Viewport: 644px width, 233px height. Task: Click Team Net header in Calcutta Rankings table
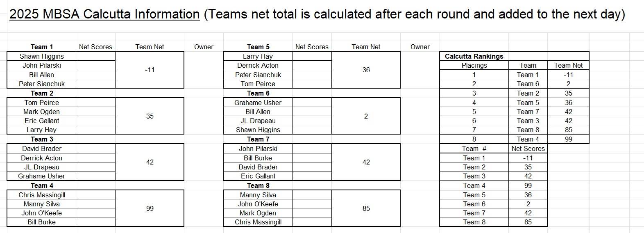click(568, 65)
